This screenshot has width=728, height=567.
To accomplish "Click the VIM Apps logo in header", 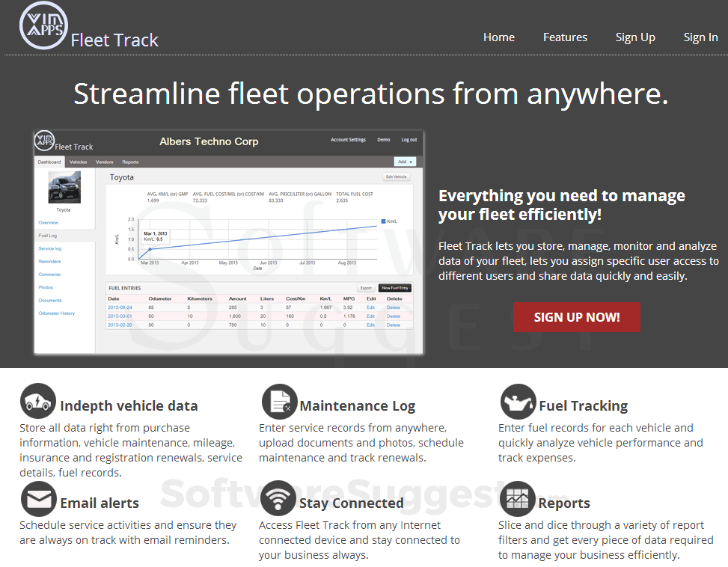I will [43, 25].
